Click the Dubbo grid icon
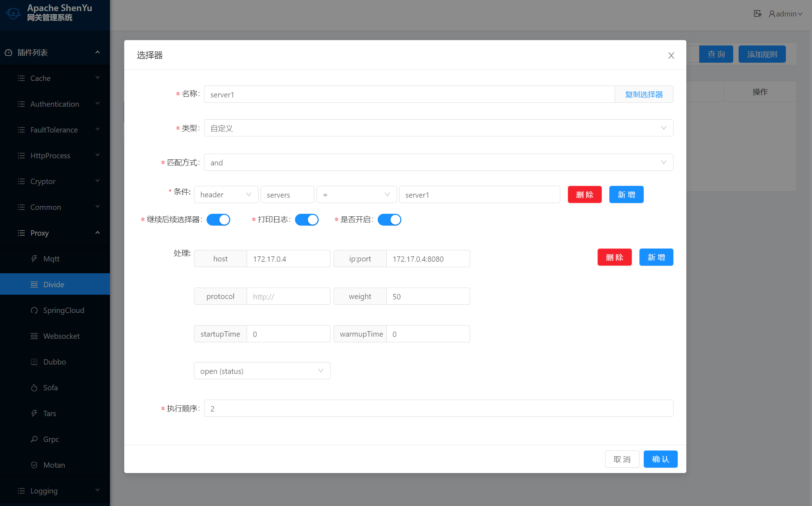Image resolution: width=812 pixels, height=506 pixels. (34, 362)
